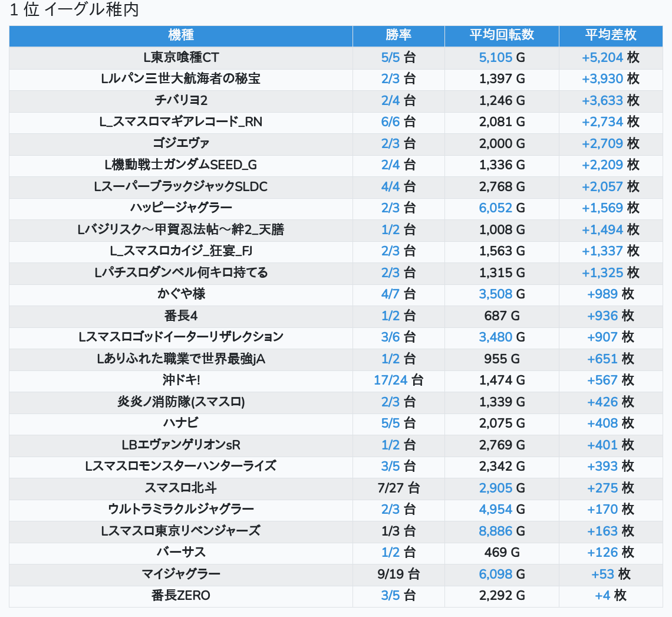Select the Lルパン三世大航海者の秘宝 row name
Image resolution: width=672 pixels, height=617 pixels.
pos(181,79)
